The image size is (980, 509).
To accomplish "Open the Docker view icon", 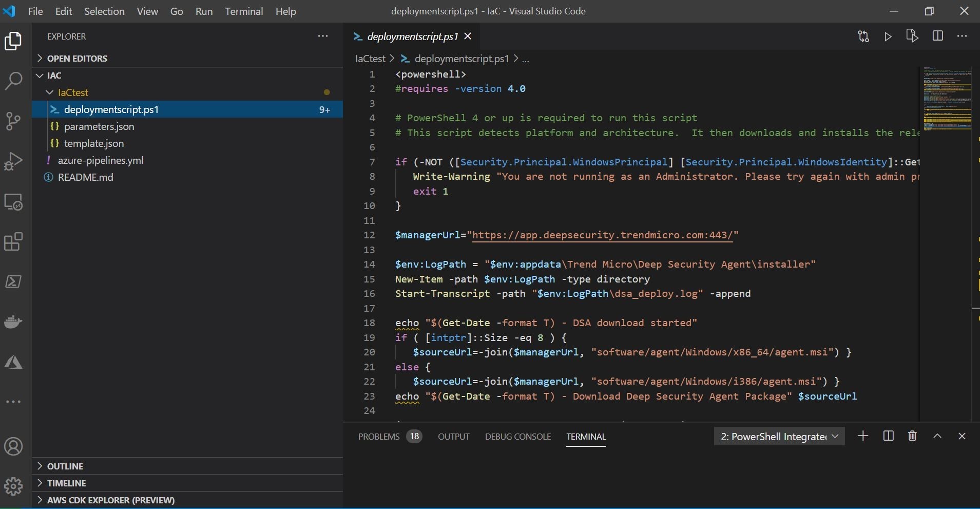I will (x=13, y=322).
